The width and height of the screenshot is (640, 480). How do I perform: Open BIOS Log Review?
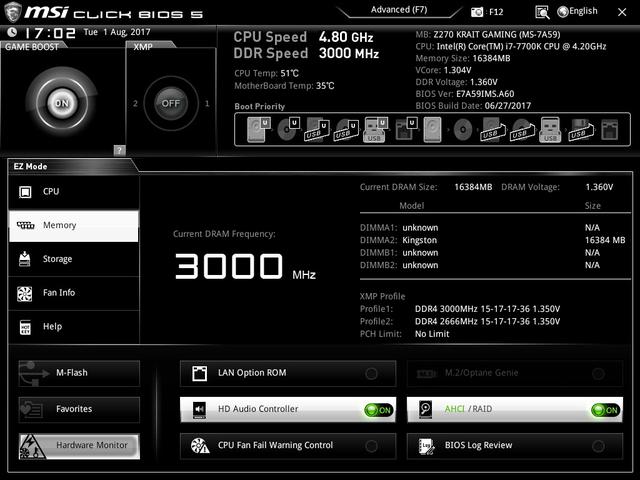point(515,446)
